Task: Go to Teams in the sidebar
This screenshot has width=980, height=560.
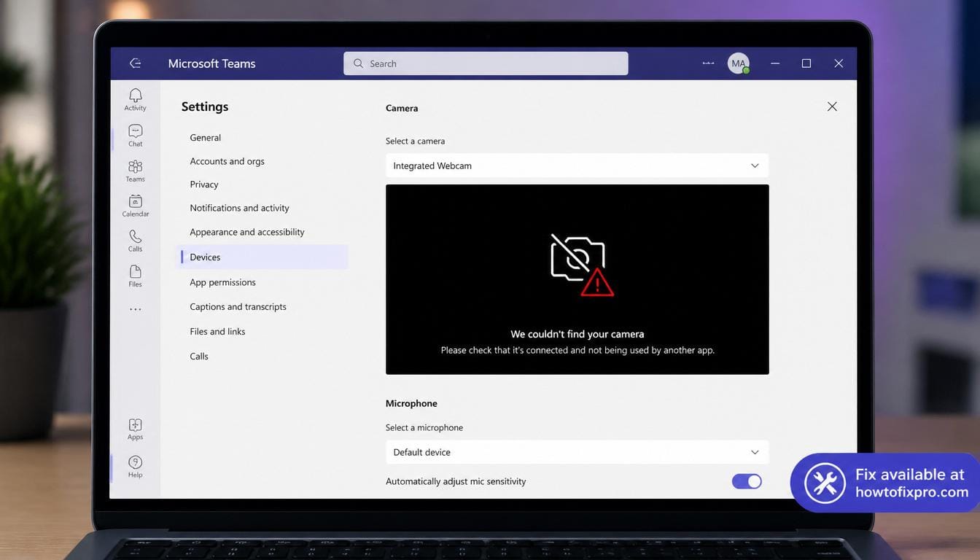Action: pos(135,171)
